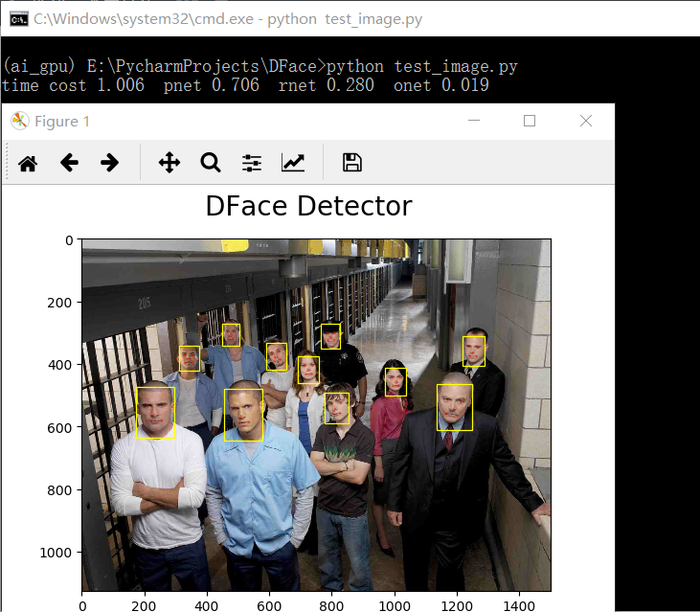This screenshot has height=612, width=700.
Task: Click the matplotlib Figure 1 window icon
Action: pos(20,121)
